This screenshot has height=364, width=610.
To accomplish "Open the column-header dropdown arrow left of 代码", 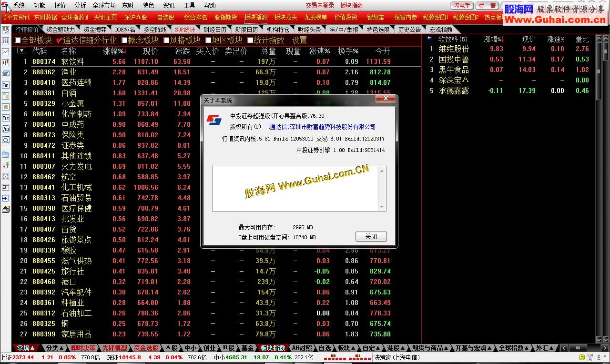I will coord(21,51).
